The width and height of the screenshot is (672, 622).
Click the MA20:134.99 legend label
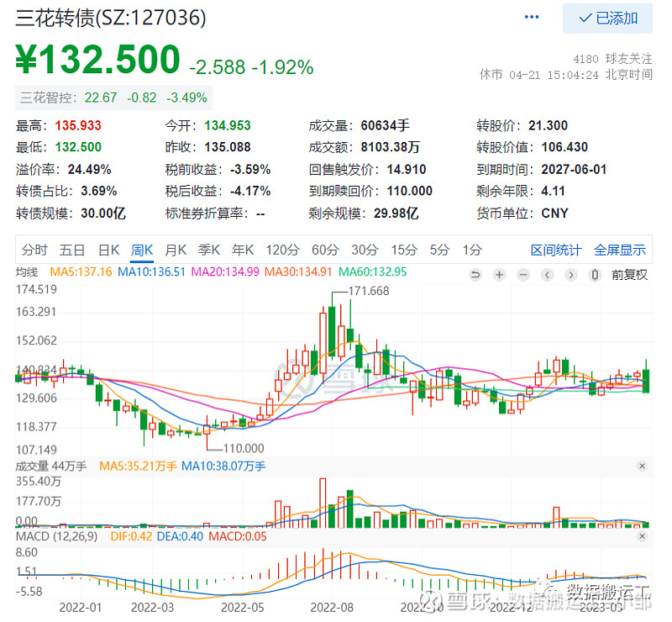click(x=225, y=272)
